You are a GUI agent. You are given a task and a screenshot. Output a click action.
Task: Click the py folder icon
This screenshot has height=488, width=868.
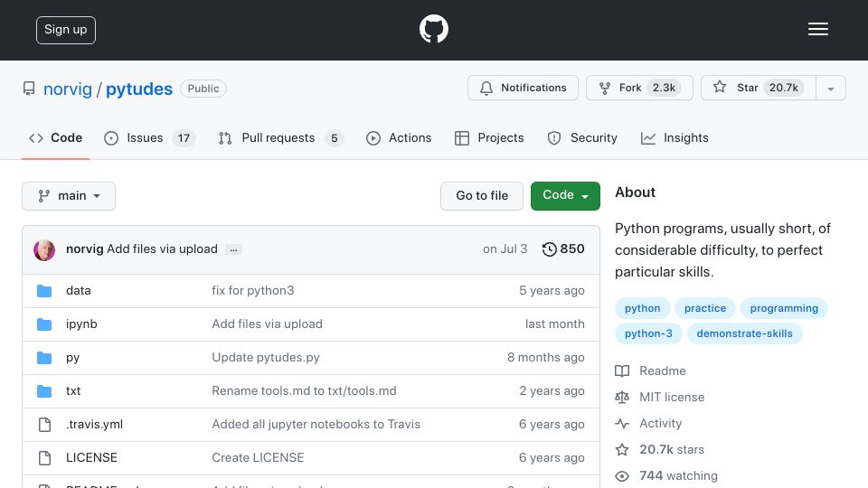[x=44, y=358]
